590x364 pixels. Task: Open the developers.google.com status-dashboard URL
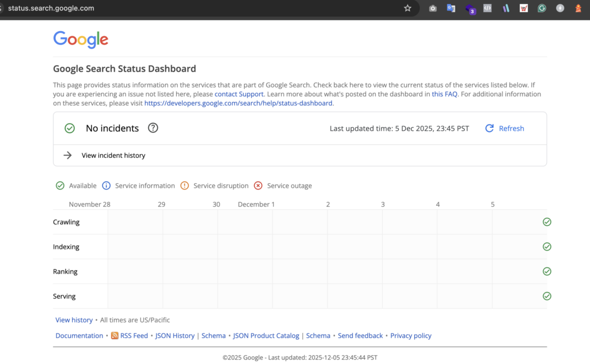point(238,103)
